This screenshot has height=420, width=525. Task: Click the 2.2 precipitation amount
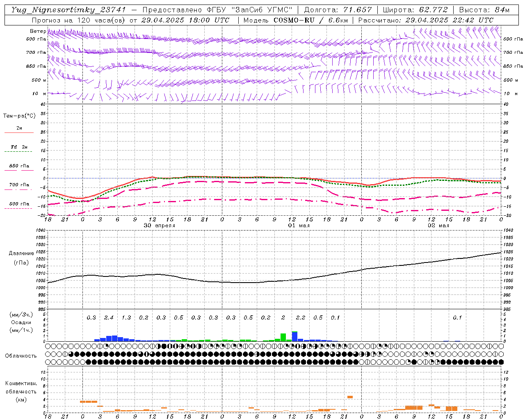(301, 317)
